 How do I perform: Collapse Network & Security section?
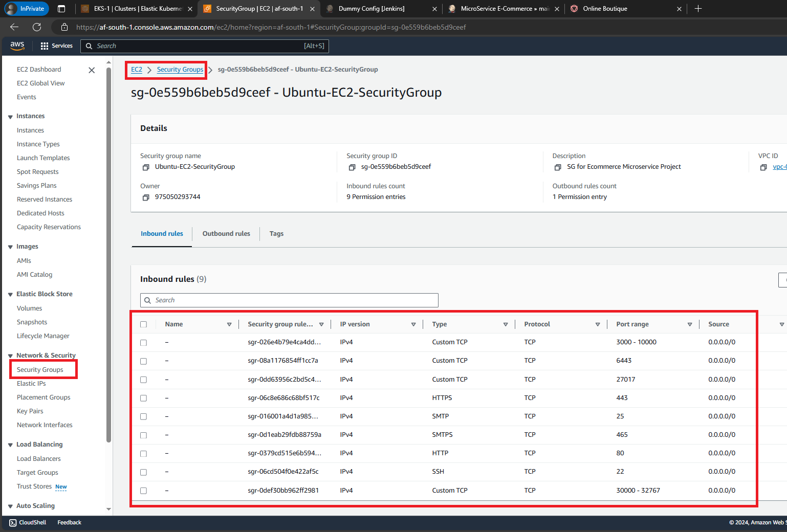(10, 356)
